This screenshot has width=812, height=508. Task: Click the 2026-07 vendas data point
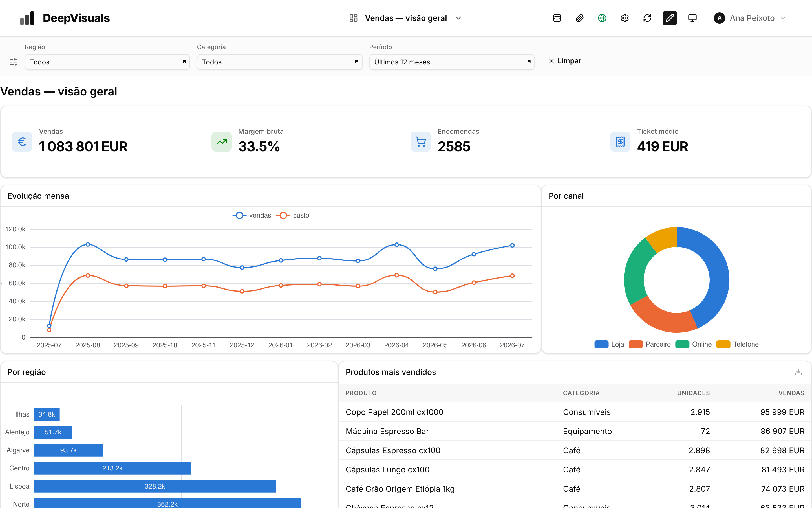click(512, 245)
